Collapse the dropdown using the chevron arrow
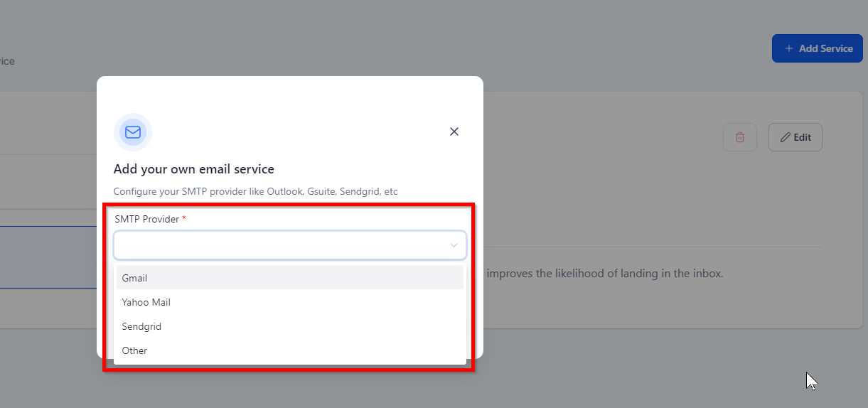 point(454,245)
